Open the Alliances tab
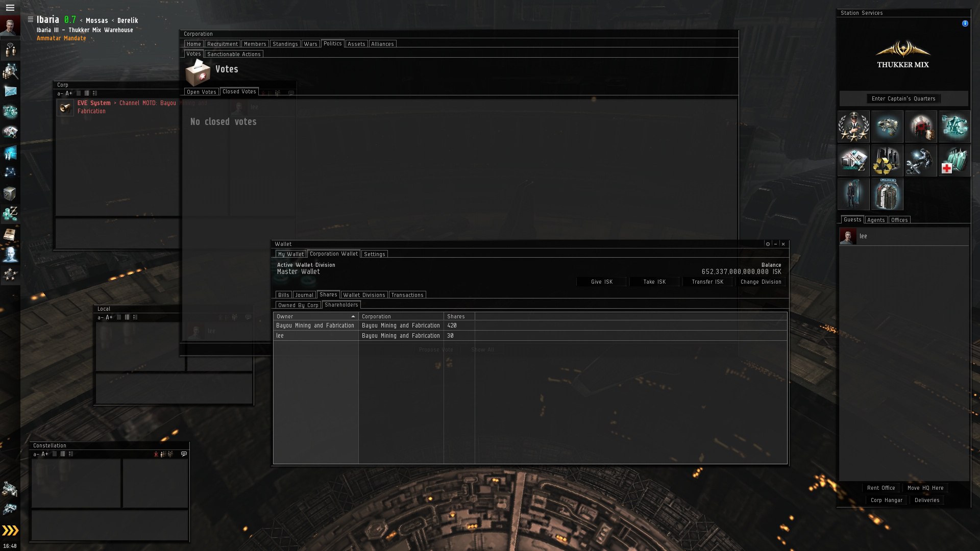 pos(382,44)
